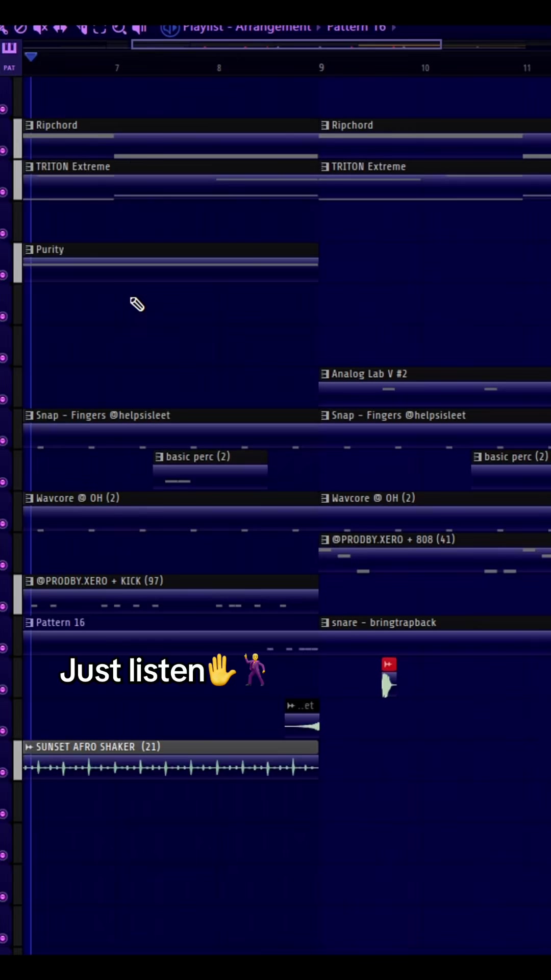Click the Pattern 16 breadcrumb in title bar

(x=356, y=28)
